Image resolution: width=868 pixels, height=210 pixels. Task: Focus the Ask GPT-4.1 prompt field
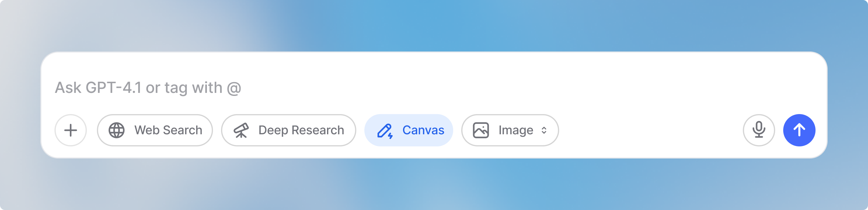pos(434,87)
